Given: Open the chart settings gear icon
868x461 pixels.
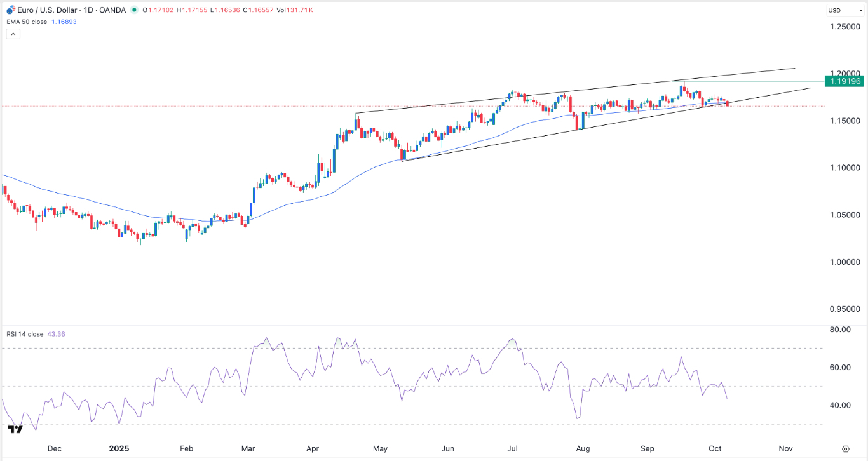Looking at the screenshot, I should pyautogui.click(x=845, y=449).
